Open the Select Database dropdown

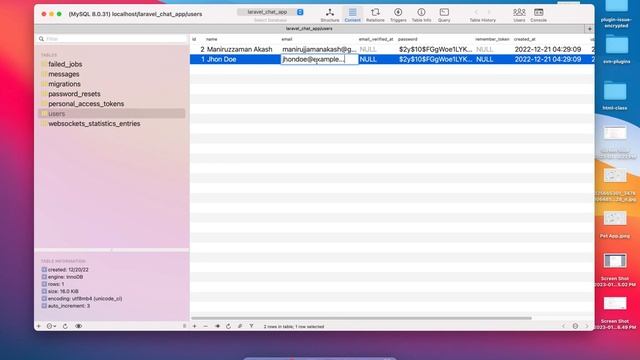pyautogui.click(x=270, y=12)
